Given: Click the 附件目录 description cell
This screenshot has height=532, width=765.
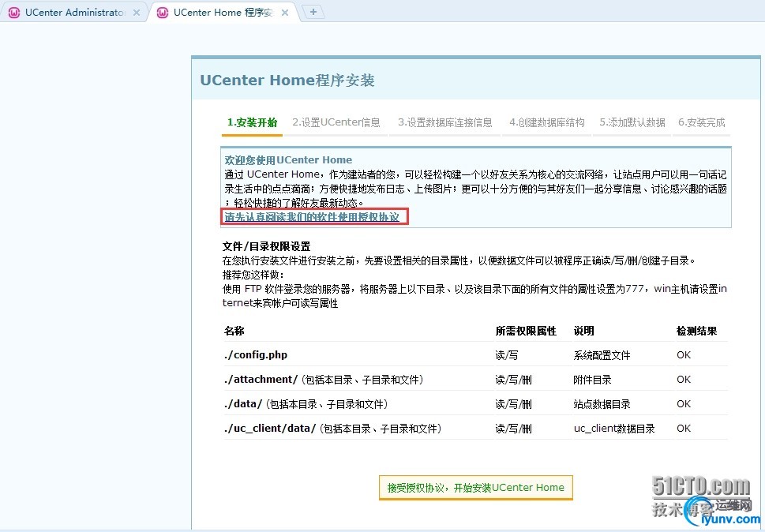Looking at the screenshot, I should 593,380.
